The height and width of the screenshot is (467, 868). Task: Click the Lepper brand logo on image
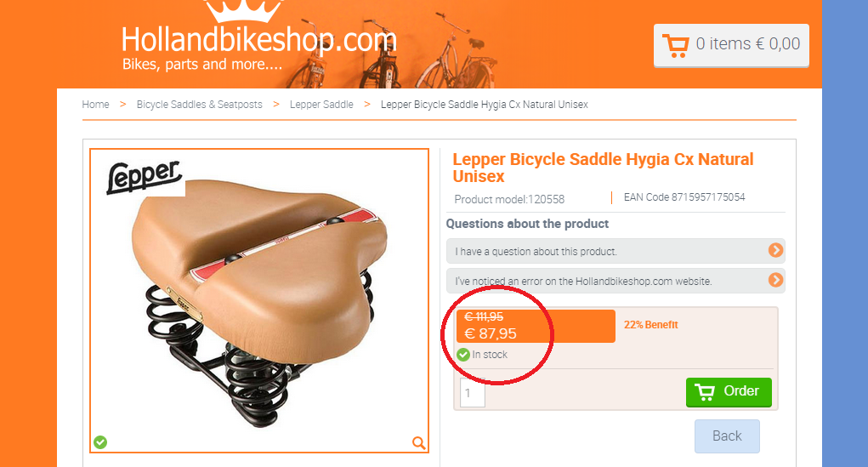(145, 177)
